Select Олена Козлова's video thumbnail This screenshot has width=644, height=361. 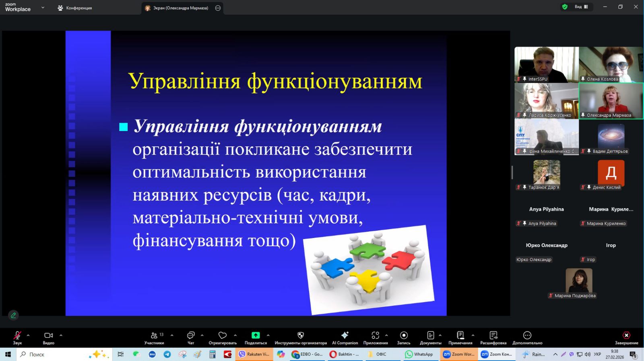tap(611, 64)
